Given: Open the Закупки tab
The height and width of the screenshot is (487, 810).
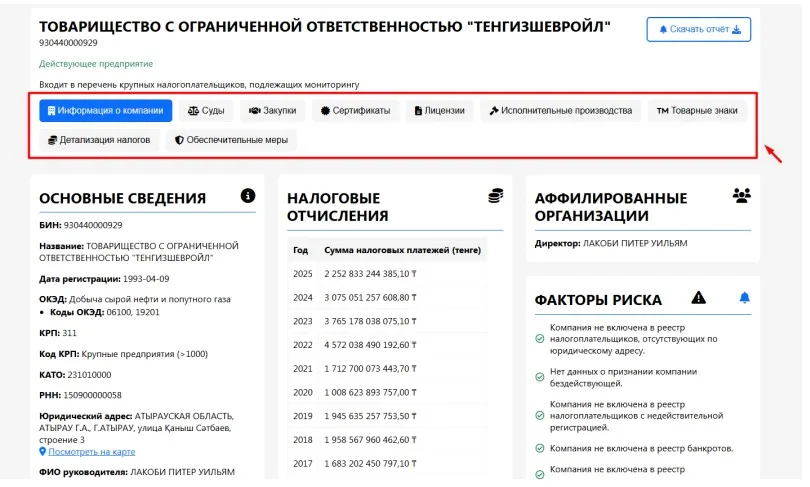Looking at the screenshot, I should point(272,111).
